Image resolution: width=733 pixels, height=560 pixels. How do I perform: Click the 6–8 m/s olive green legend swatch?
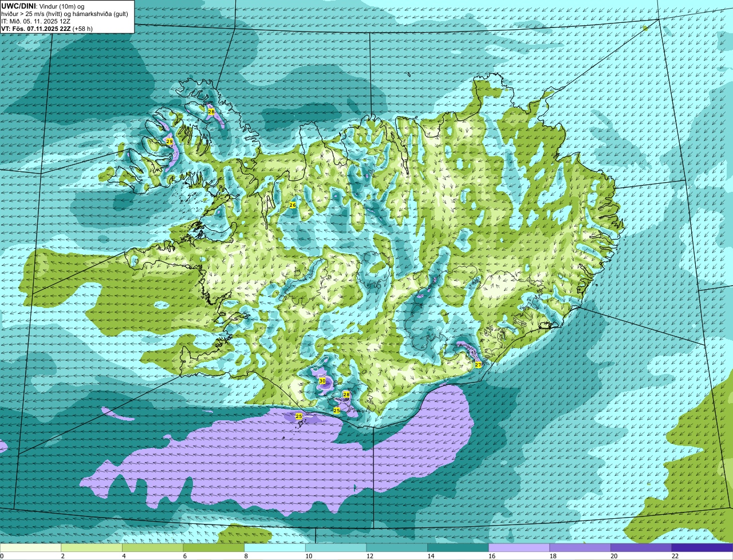(x=214, y=547)
